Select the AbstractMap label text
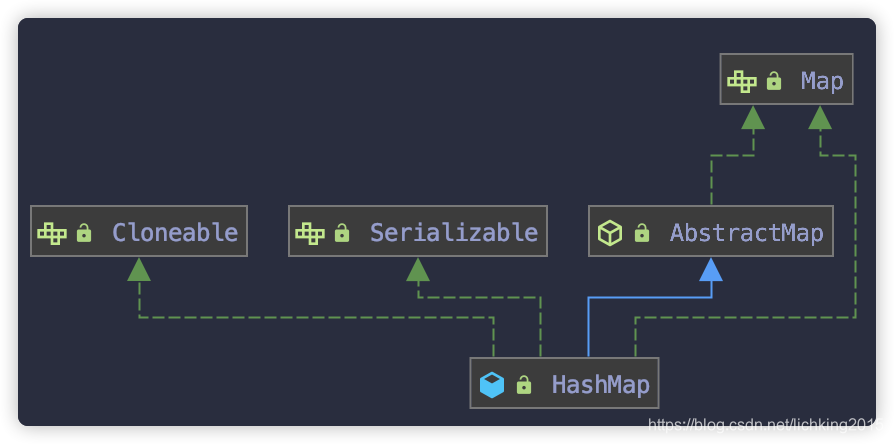894x444 pixels. click(747, 233)
